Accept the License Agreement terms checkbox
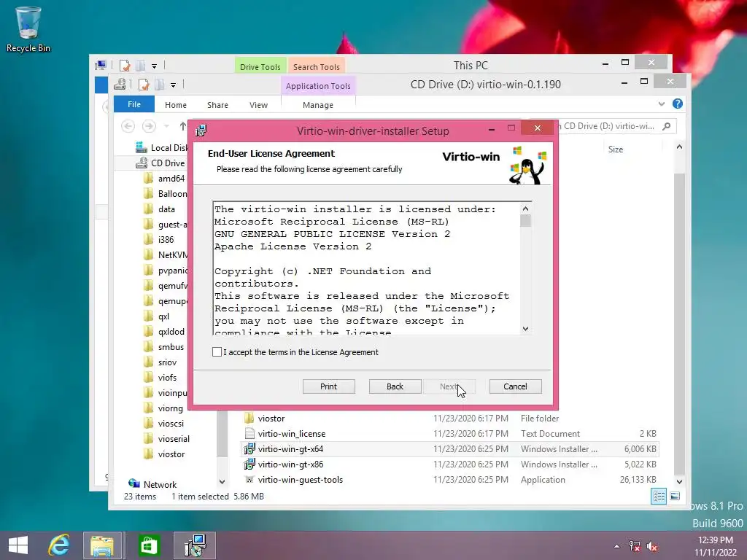The width and height of the screenshot is (747, 560). tap(217, 352)
